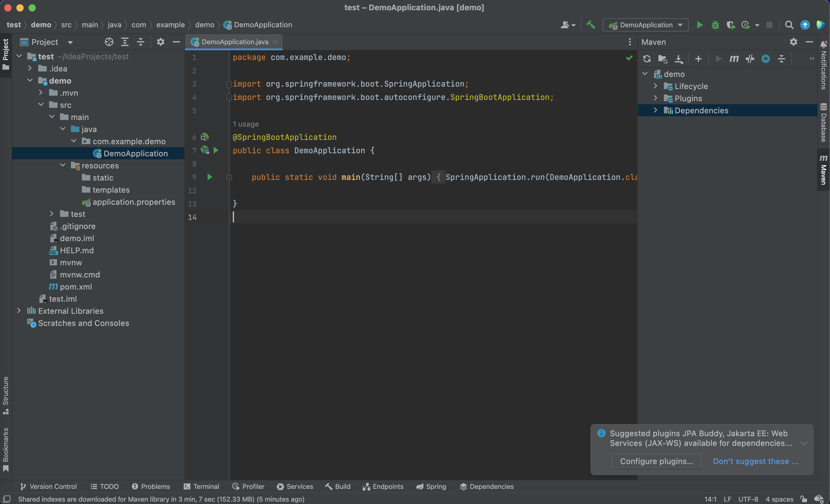Toggle Maven offline mode icon
This screenshot has width=830, height=504.
coord(750,59)
